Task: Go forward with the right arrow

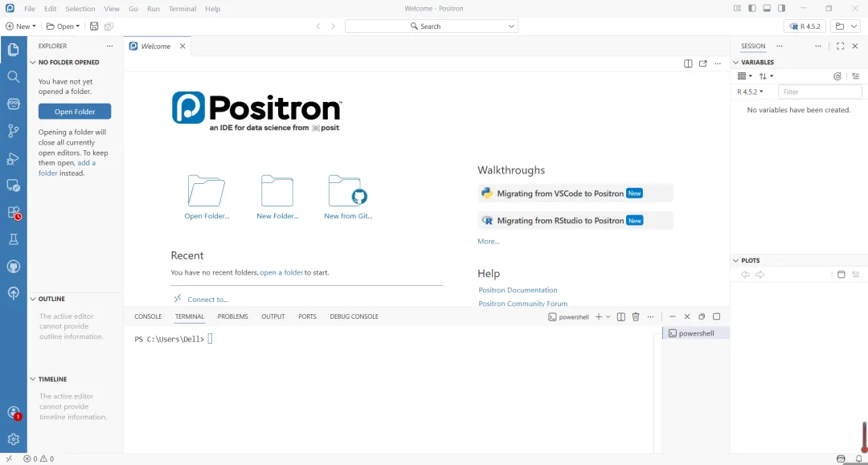Action: click(x=333, y=26)
